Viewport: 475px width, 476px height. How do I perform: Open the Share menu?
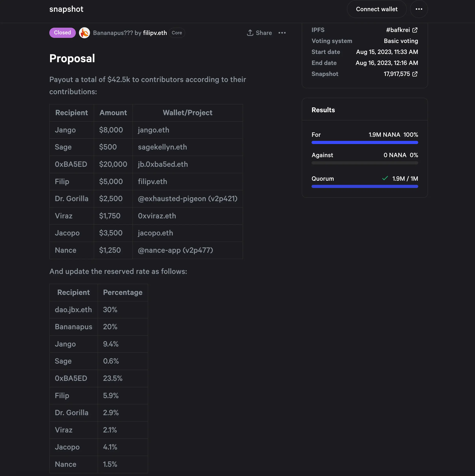coord(259,33)
